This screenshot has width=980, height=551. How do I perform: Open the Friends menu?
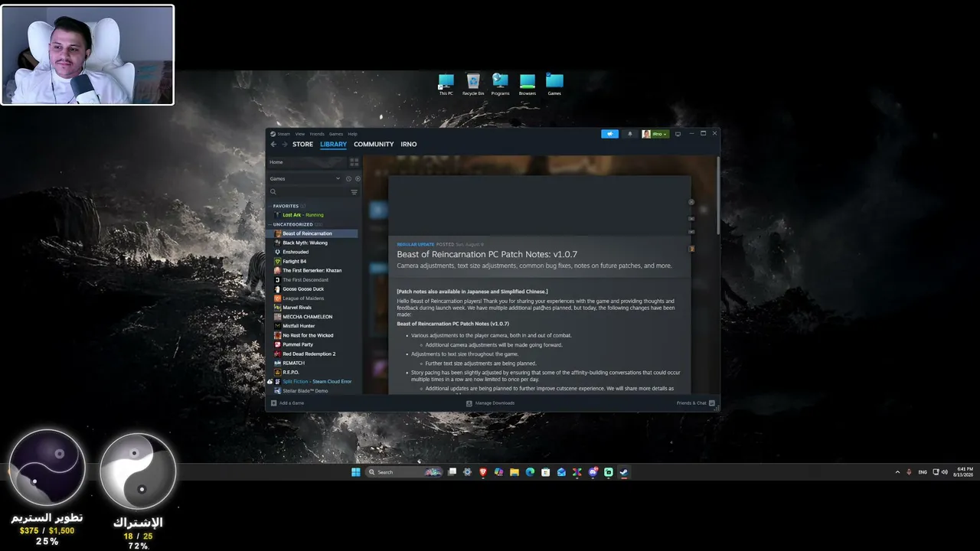[317, 134]
